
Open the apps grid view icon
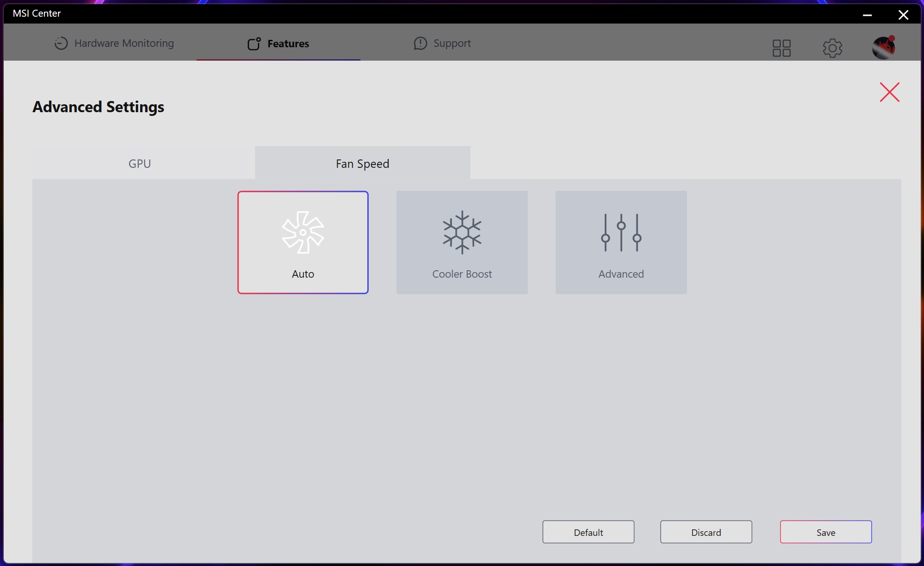pyautogui.click(x=782, y=48)
